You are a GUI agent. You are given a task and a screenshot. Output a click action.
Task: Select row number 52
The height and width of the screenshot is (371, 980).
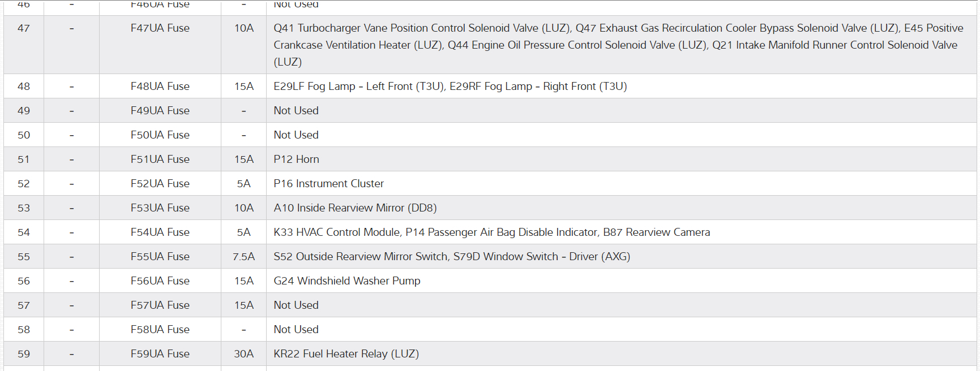pos(24,184)
